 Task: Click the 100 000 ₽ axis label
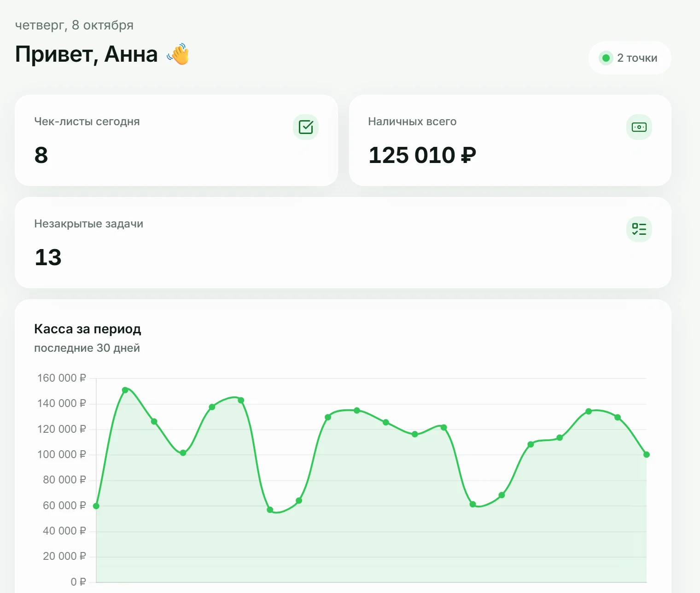(x=62, y=454)
